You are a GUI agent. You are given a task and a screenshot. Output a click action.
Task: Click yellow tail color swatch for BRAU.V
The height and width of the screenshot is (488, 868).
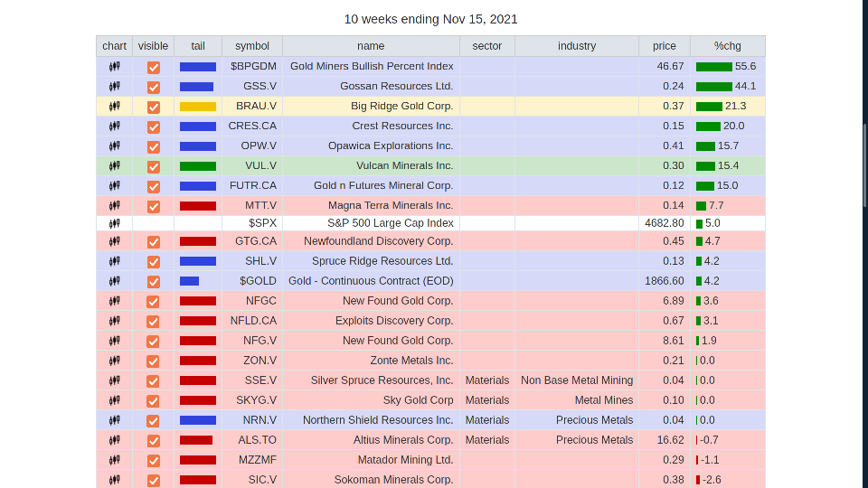[197, 107]
